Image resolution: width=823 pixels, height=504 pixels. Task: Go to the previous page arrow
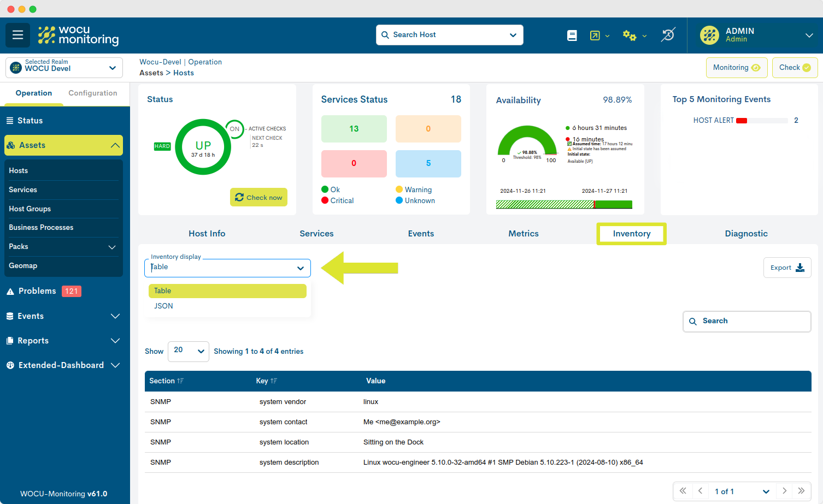click(701, 491)
